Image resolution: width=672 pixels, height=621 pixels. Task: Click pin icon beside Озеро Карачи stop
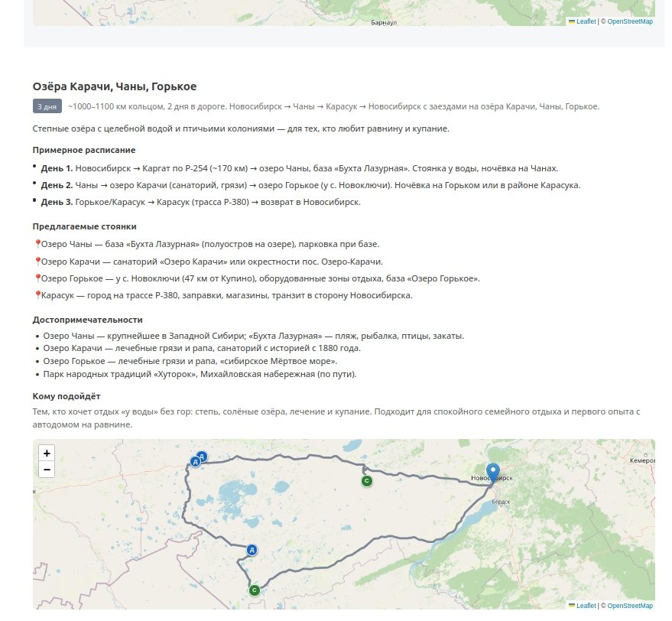point(37,262)
